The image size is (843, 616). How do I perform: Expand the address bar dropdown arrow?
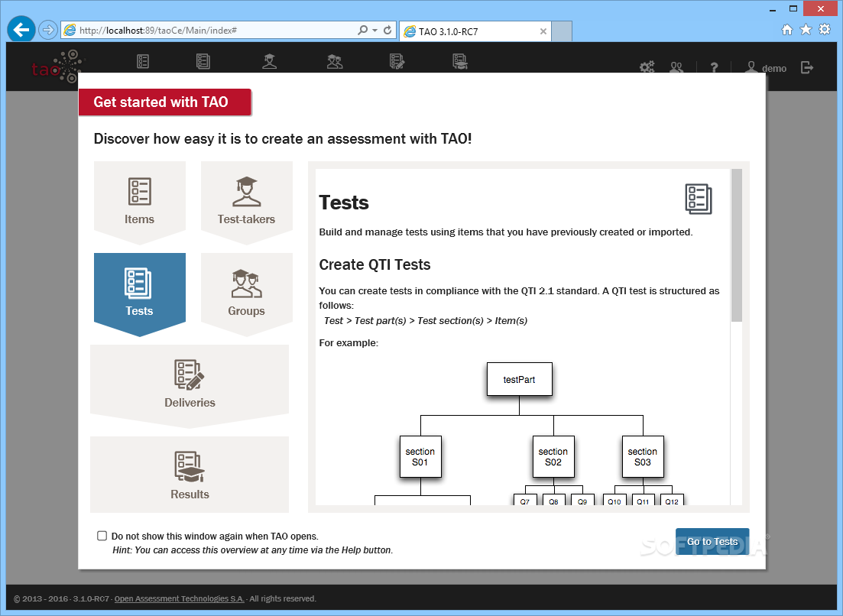click(374, 30)
